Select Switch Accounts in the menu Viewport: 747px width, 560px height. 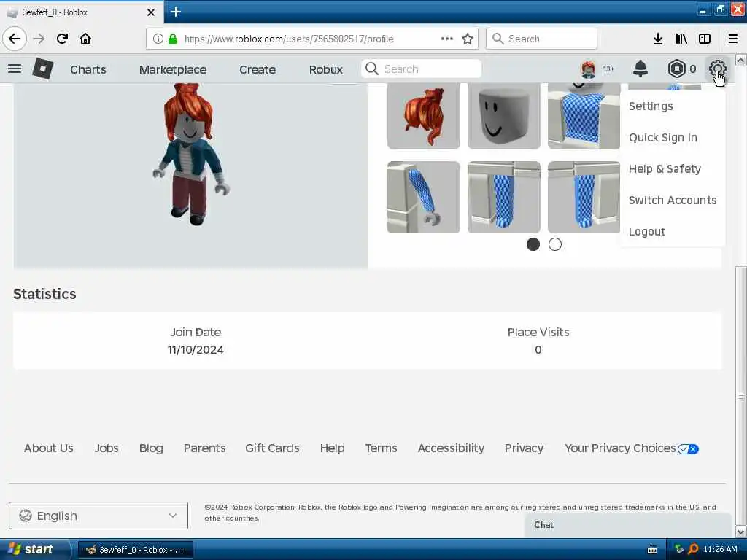click(672, 200)
